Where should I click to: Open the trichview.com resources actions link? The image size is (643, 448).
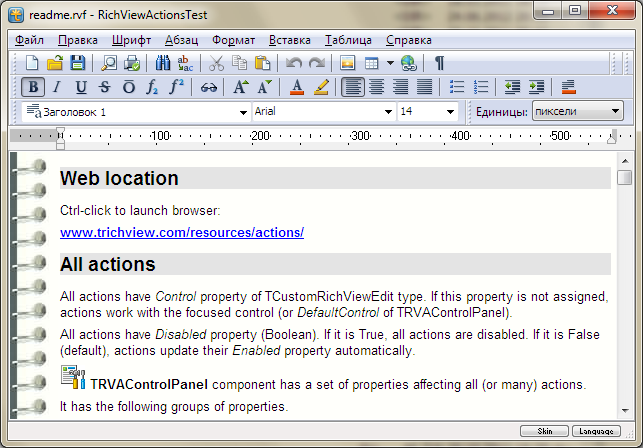pyautogui.click(x=181, y=233)
